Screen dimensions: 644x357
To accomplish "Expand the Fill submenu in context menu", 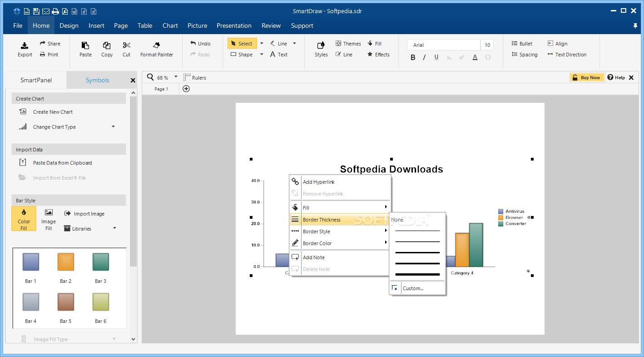I will point(386,207).
